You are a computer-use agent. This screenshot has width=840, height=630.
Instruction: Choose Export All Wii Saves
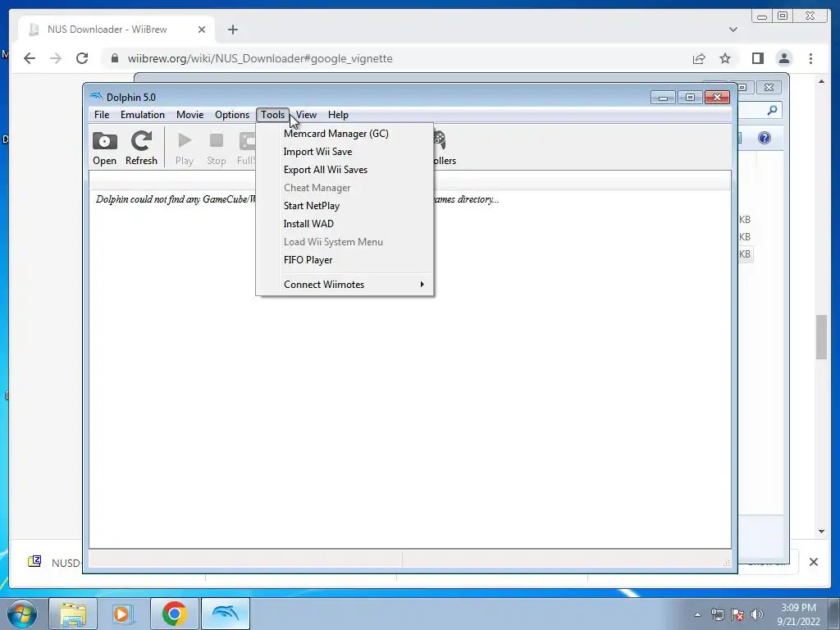(x=345, y=170)
